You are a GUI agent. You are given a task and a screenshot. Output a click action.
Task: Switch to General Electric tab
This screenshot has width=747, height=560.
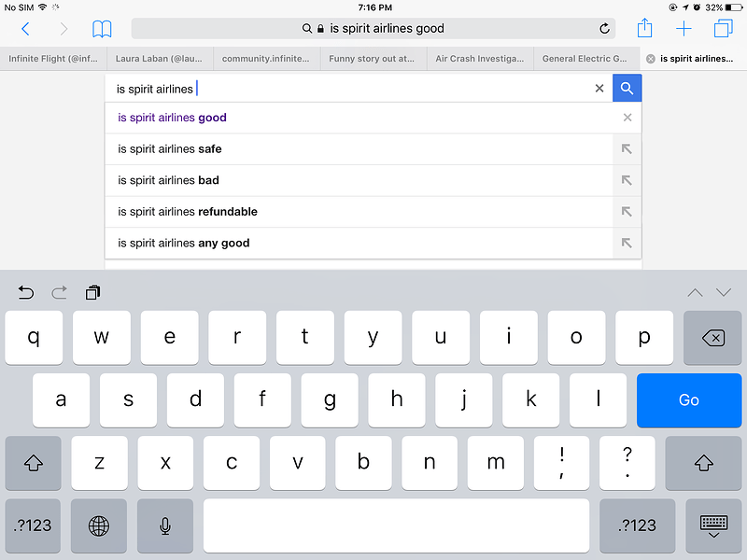click(x=585, y=59)
